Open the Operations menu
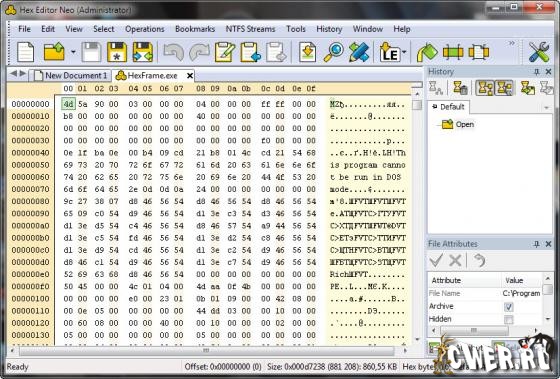The image size is (560, 379). [145, 29]
